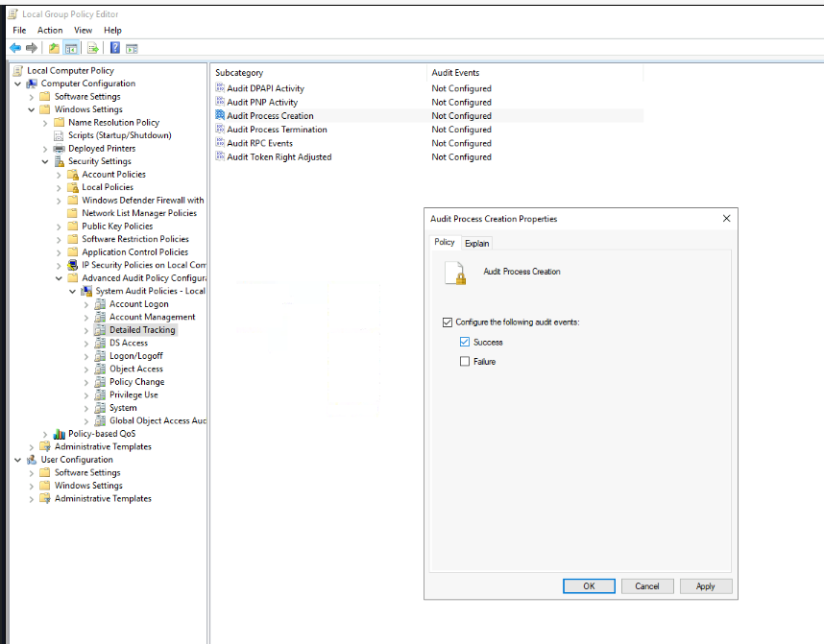Open the Action menu
Image resolution: width=824 pixels, height=644 pixels.
50,30
